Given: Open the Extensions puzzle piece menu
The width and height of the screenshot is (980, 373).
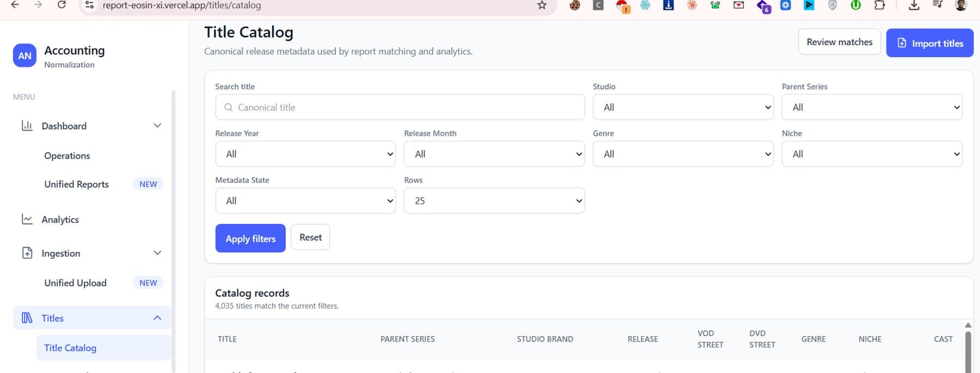Looking at the screenshot, I should click(x=879, y=5).
